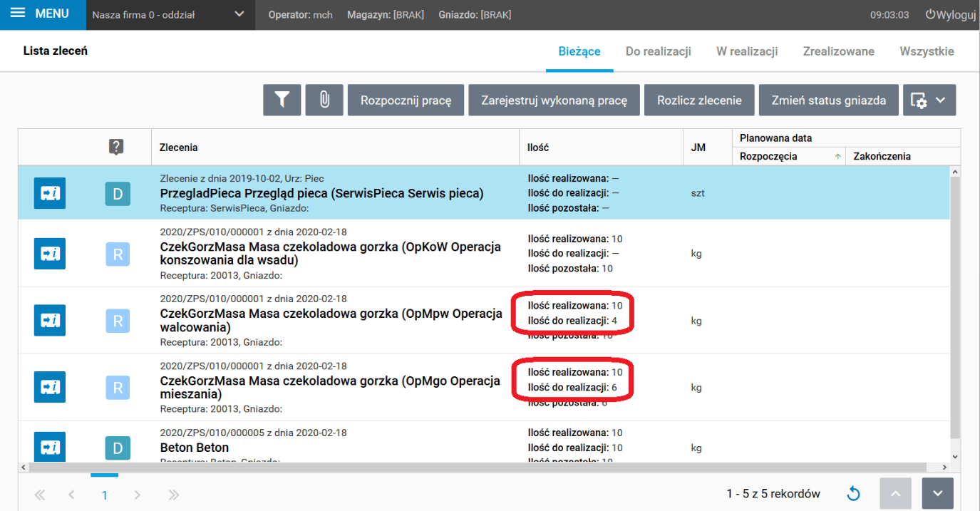
Task: Click the Lista zleceń heading
Action: [56, 51]
